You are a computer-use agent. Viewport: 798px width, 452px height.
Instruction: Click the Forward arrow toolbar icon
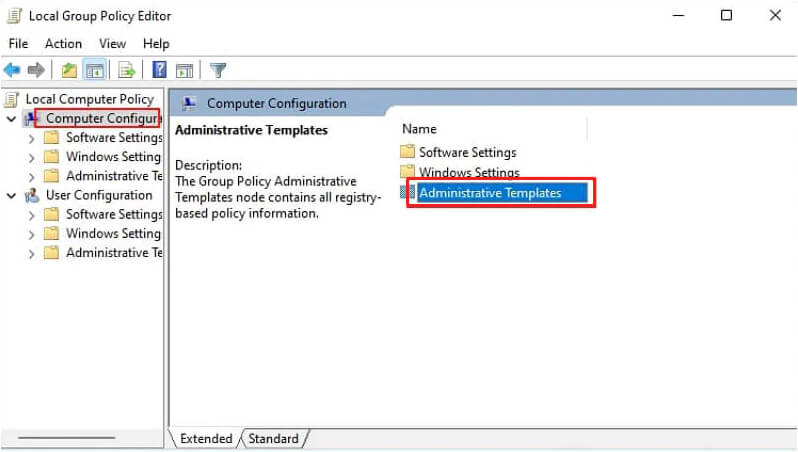coord(36,70)
